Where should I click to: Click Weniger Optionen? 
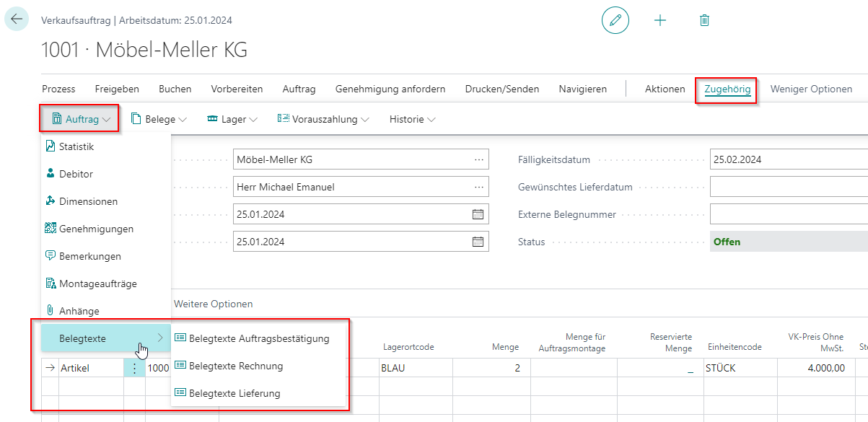coord(811,89)
